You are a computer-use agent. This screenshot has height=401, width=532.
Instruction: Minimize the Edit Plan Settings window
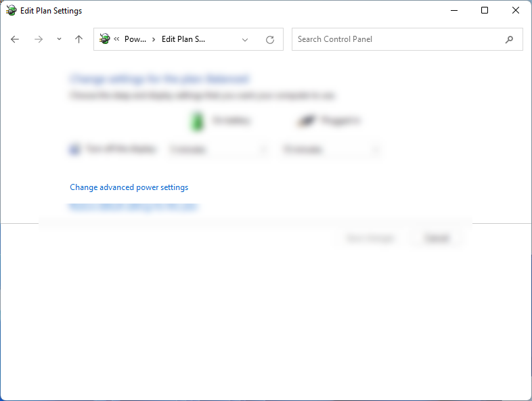[454, 11]
